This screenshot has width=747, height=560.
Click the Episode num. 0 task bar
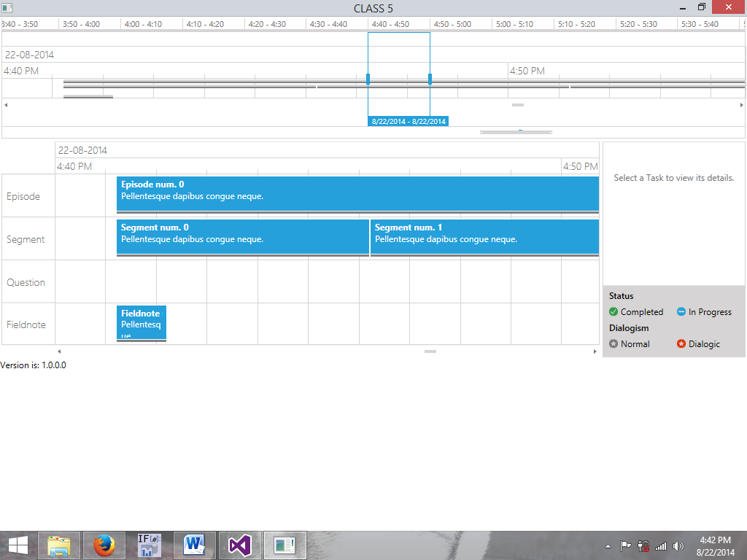(x=357, y=194)
